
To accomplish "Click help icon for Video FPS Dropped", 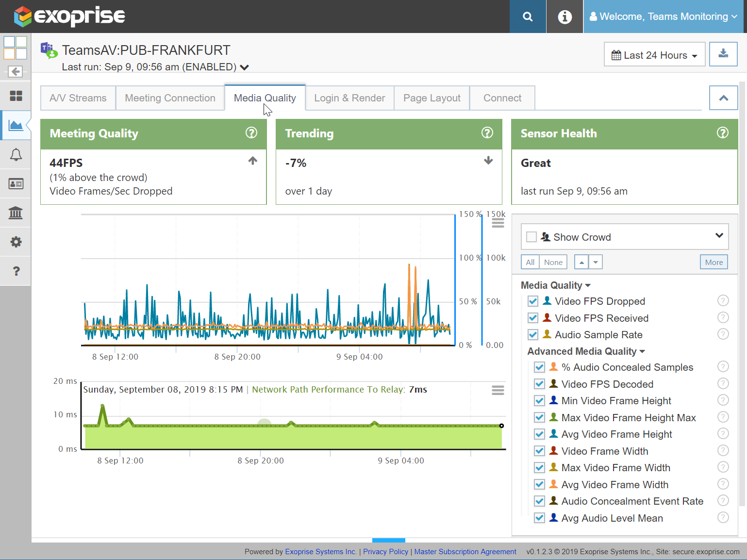I will pos(723,300).
